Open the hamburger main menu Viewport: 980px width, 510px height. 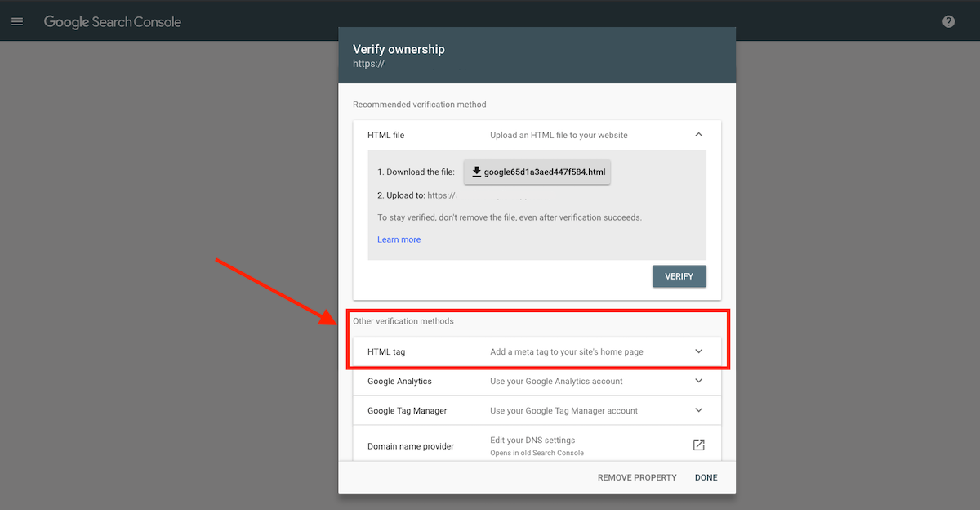tap(17, 21)
